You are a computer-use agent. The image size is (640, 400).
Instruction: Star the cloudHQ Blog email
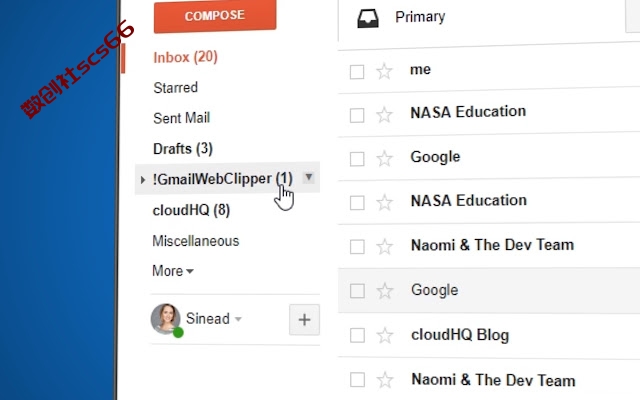coord(384,336)
